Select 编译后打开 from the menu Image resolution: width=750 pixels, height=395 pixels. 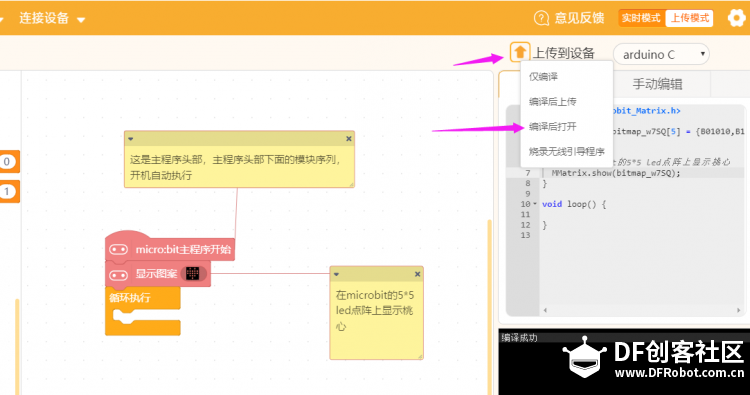[552, 127]
